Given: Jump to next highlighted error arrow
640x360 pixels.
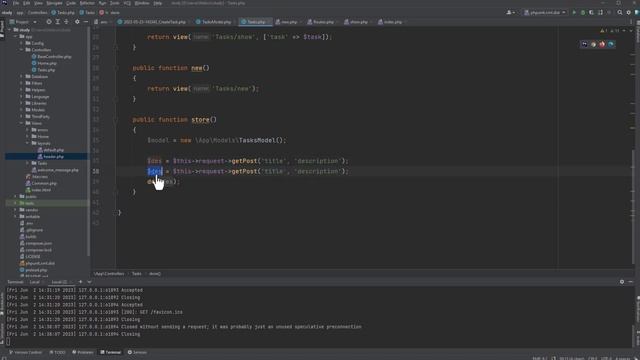Looking at the screenshot, I should click(x=631, y=31).
